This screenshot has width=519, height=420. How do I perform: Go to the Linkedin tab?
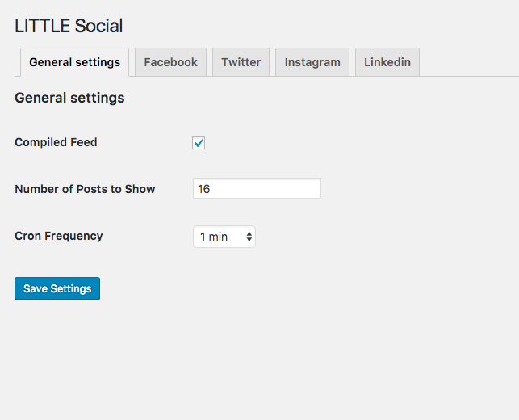[x=387, y=62]
